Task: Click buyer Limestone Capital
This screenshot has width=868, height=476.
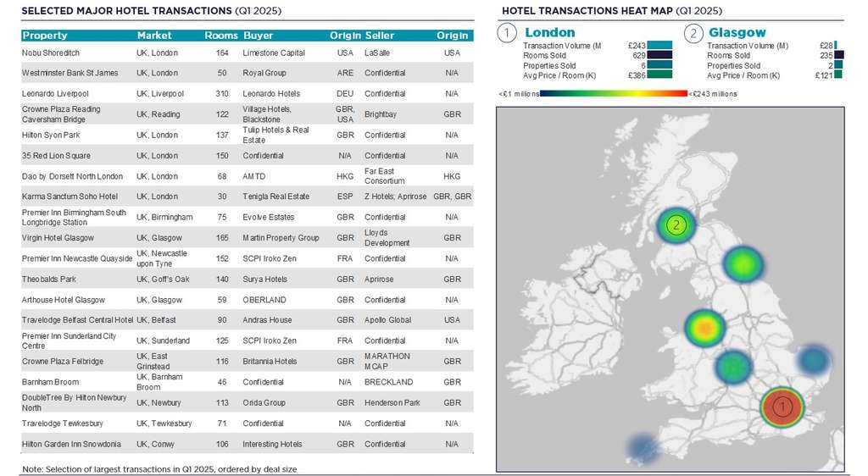Action: [x=274, y=53]
